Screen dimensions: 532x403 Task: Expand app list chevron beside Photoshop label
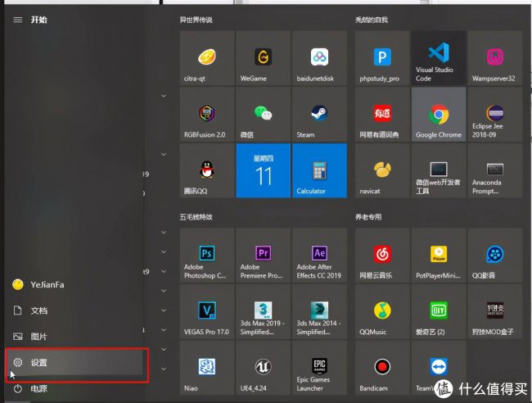[x=164, y=272]
